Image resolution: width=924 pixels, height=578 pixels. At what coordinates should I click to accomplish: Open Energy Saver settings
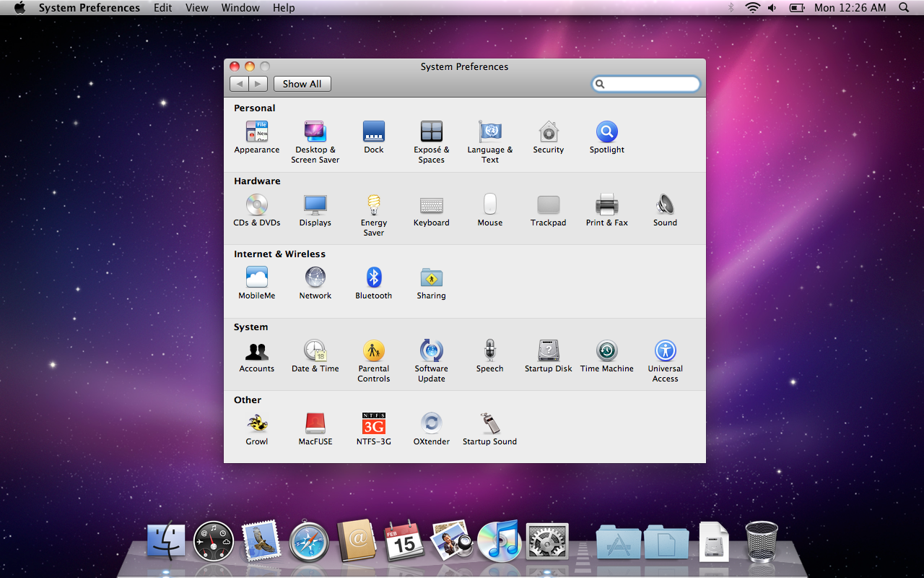(x=373, y=206)
